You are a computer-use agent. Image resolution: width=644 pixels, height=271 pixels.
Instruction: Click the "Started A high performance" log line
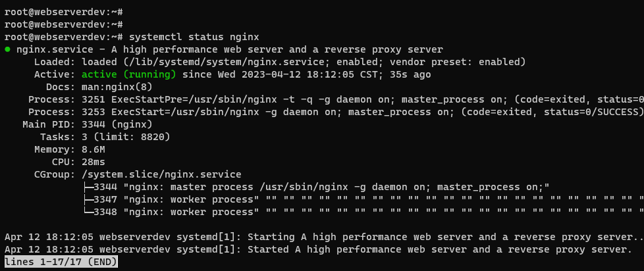[316, 249]
